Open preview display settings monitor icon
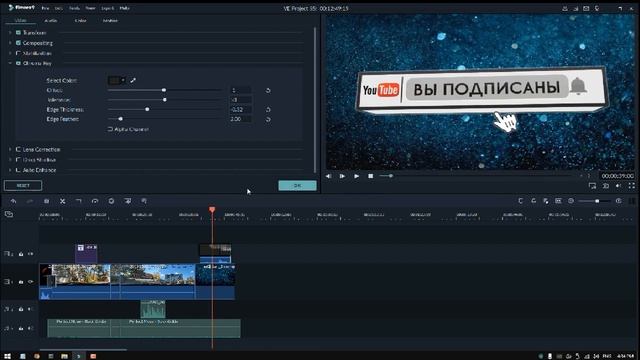Screen dimensions: 640x360 click(x=592, y=186)
